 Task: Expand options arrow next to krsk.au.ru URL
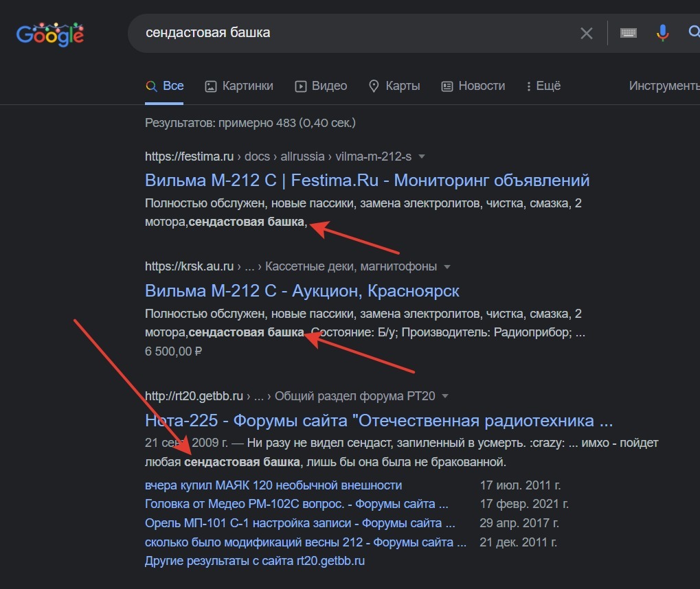click(x=447, y=266)
